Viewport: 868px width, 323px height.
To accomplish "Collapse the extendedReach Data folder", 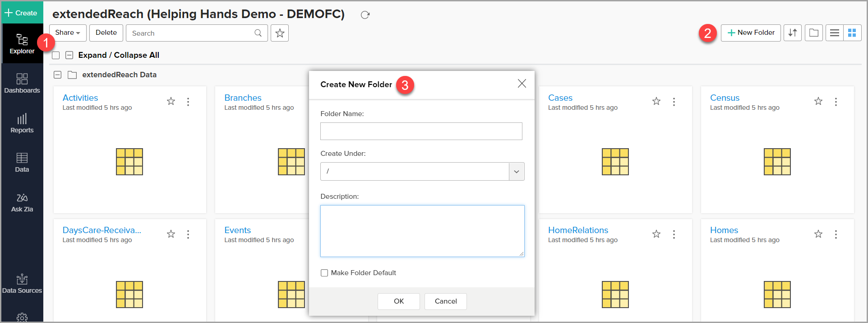I will tap(57, 75).
